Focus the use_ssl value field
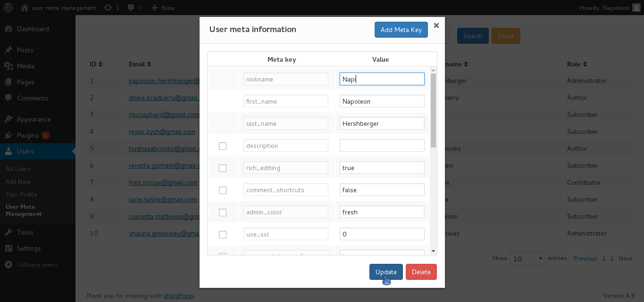The image size is (644, 302). pos(382,234)
